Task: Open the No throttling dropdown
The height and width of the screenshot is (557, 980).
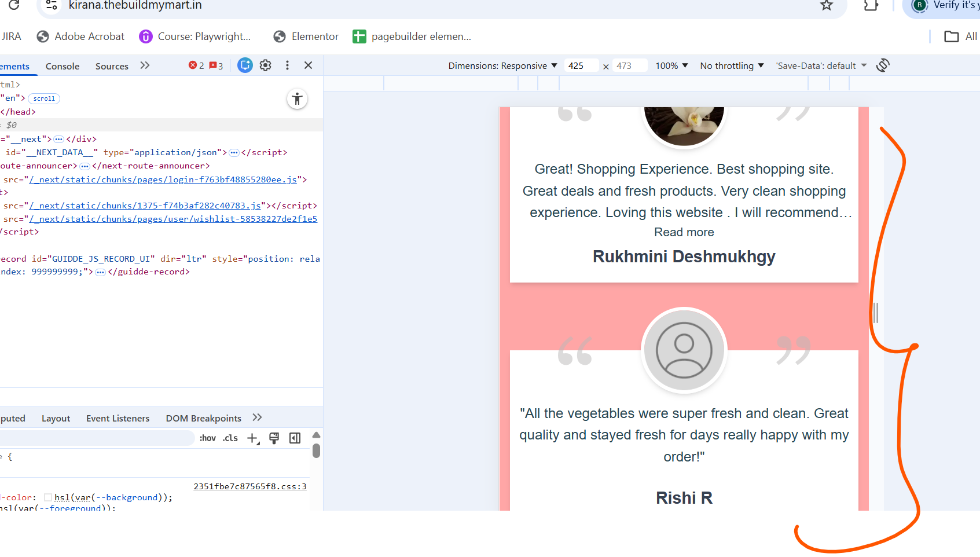Action: tap(732, 66)
